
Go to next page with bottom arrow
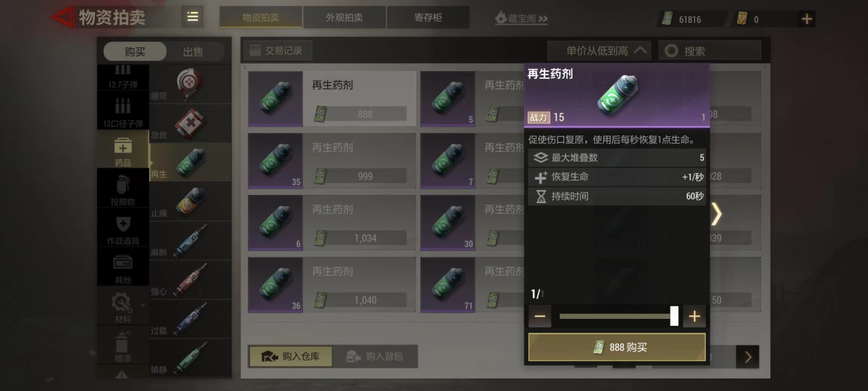(748, 357)
